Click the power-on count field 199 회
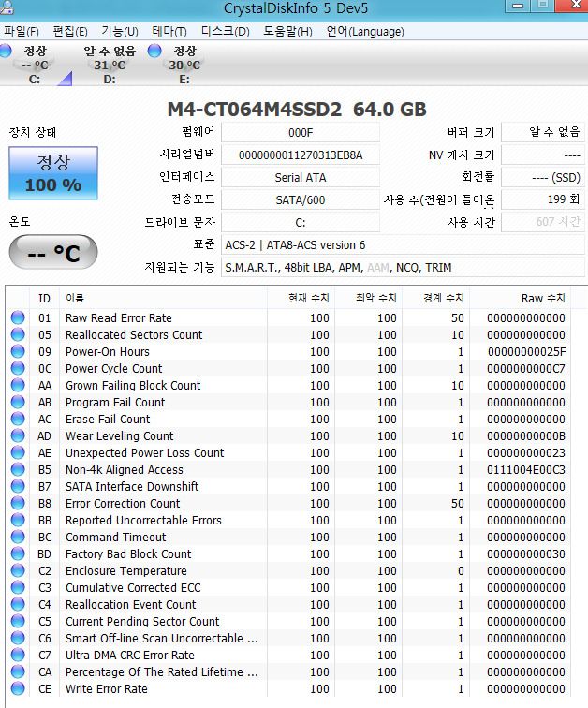The image size is (588, 708). pyautogui.click(x=543, y=199)
